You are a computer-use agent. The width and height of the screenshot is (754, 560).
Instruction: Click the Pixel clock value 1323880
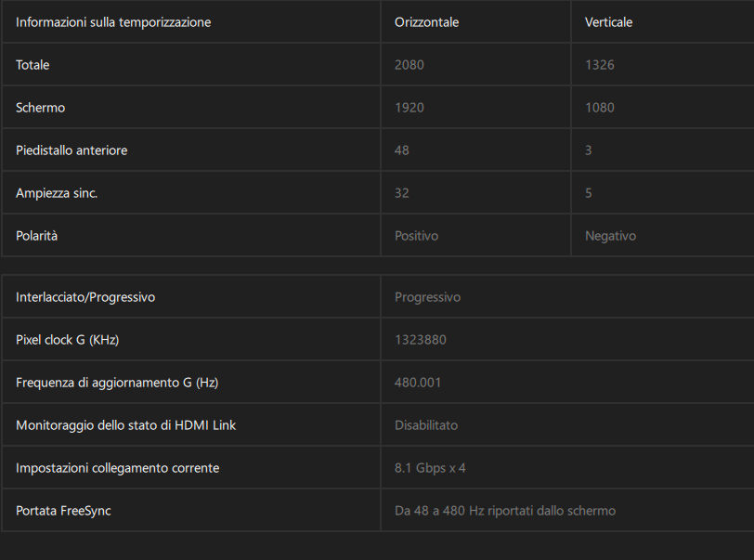pos(421,340)
